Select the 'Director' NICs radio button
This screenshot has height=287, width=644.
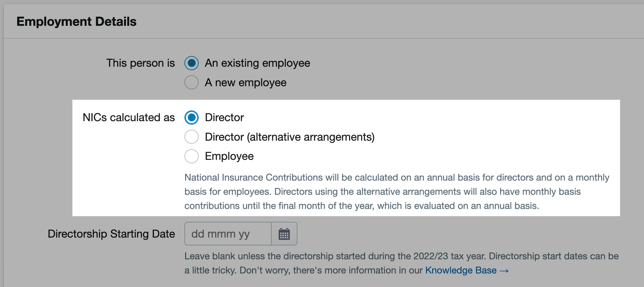(191, 117)
